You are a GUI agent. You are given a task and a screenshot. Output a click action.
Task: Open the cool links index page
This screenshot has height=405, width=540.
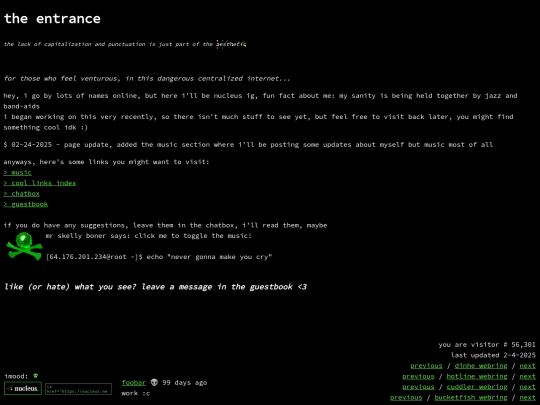(x=40, y=183)
